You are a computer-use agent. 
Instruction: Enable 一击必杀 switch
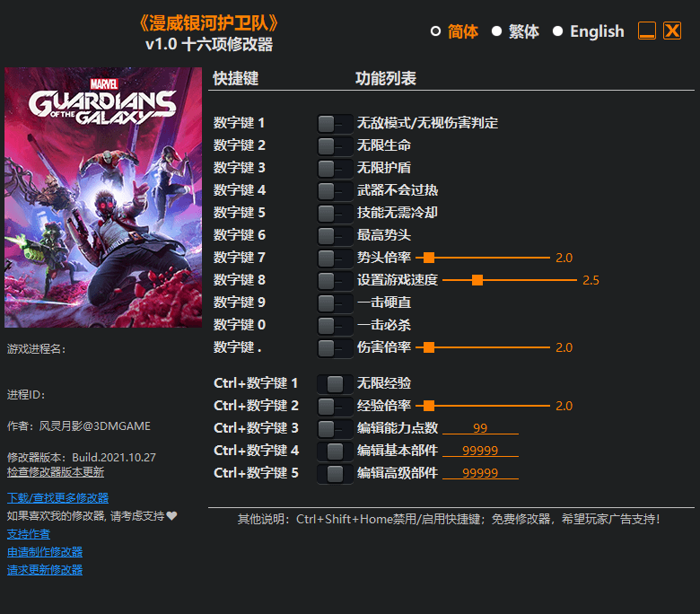pos(335,326)
